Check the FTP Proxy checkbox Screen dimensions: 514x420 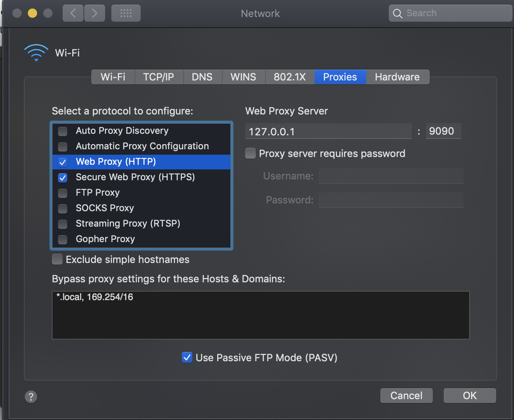(63, 193)
